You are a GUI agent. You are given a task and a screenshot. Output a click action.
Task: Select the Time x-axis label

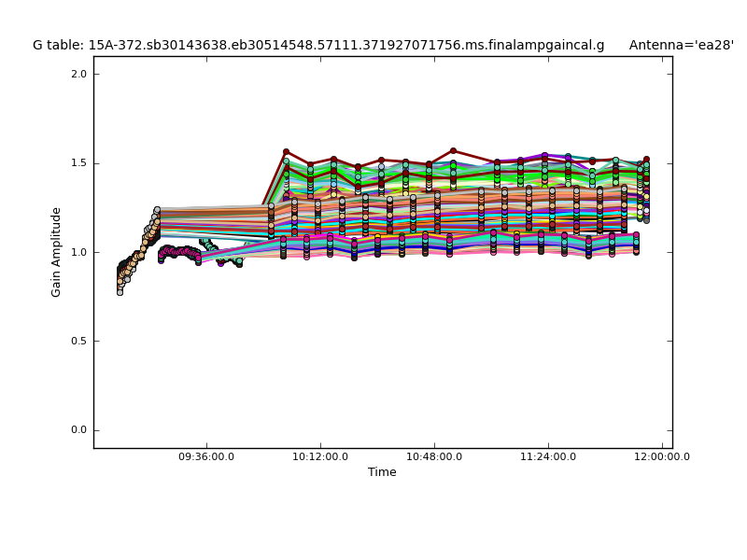pyautogui.click(x=382, y=472)
